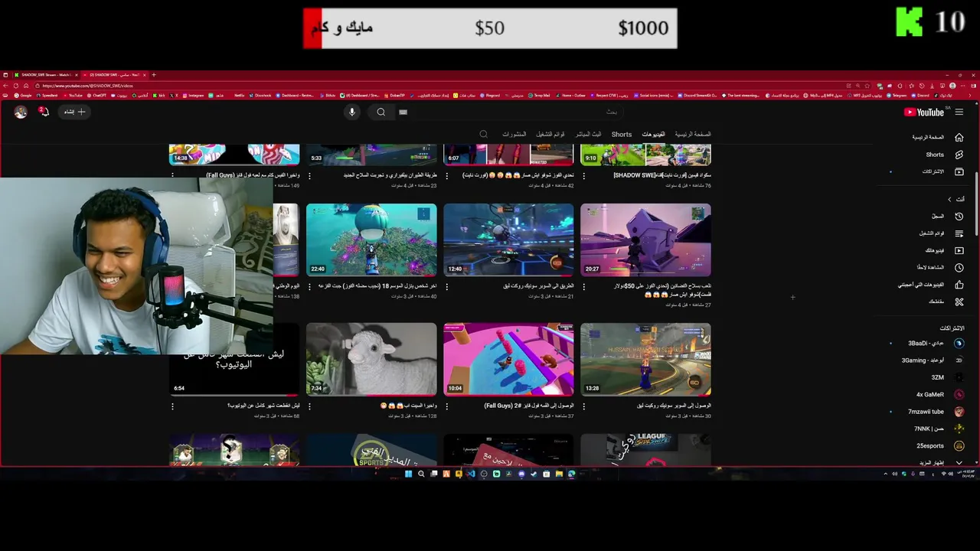The height and width of the screenshot is (551, 980).
Task: Expand show more subscriptions chevron
Action: pyautogui.click(x=959, y=463)
